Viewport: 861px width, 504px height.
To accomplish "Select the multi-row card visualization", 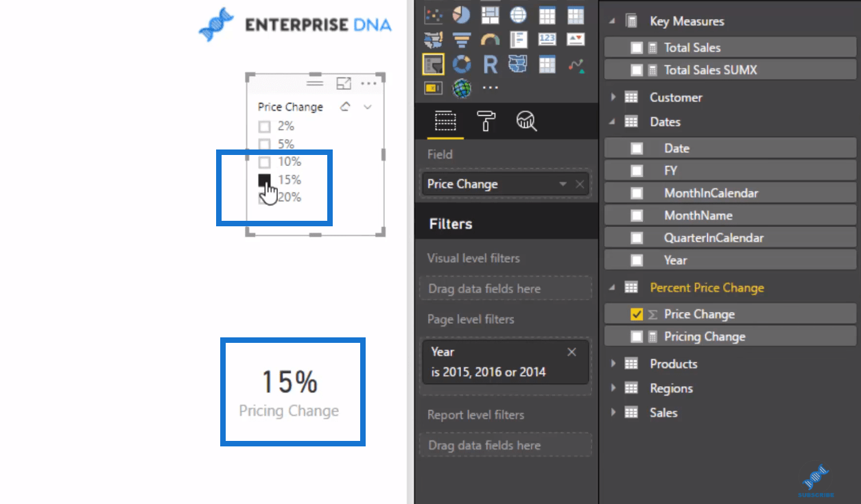I will 518,40.
